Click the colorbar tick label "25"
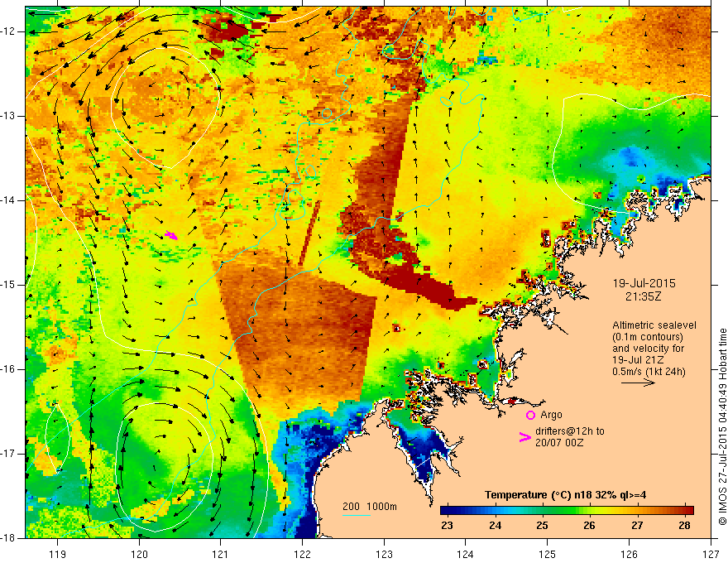This screenshot has width=728, height=563. point(543,526)
